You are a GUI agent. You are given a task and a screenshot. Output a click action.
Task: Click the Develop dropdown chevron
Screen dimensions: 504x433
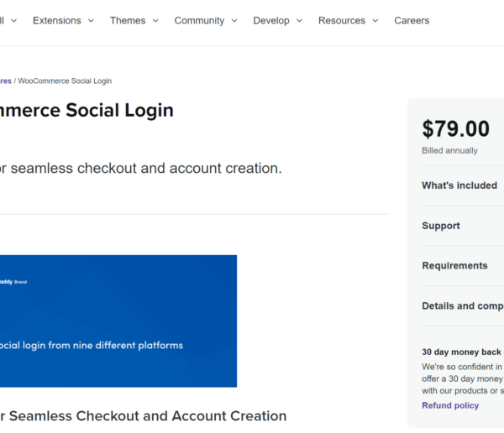click(299, 21)
